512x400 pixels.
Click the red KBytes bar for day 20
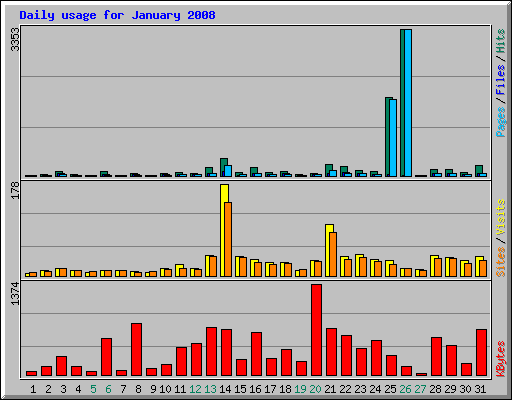(316, 330)
